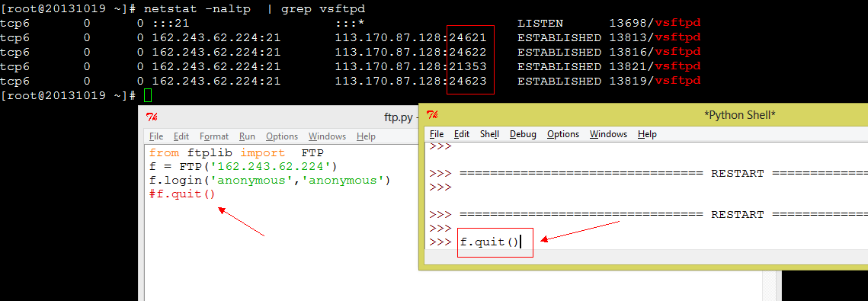Open Shell menu in Python Shell
Screen dimensions: 868x301
click(489, 134)
